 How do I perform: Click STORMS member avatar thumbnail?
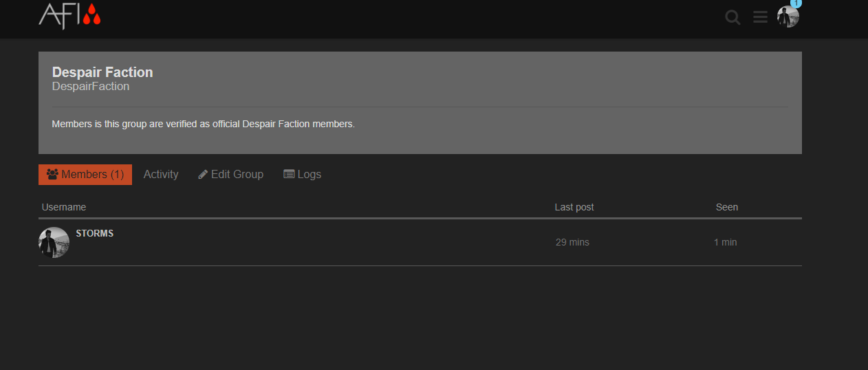tap(54, 242)
